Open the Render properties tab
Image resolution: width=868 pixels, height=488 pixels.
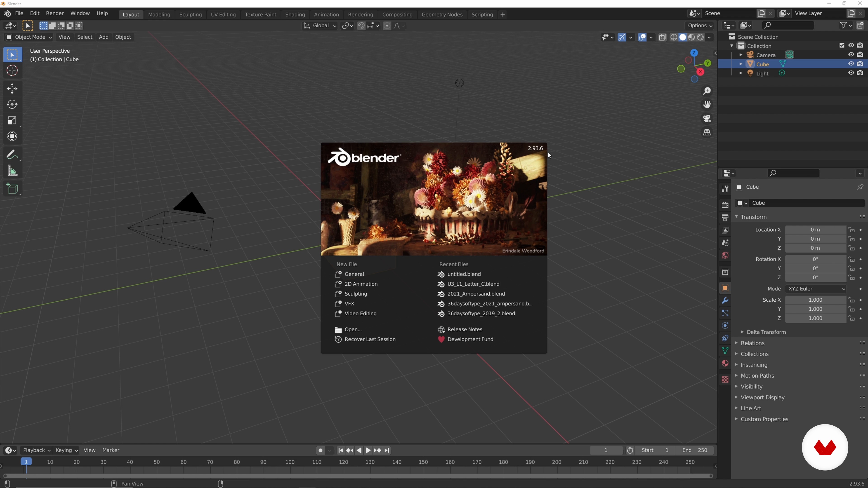[x=725, y=205]
